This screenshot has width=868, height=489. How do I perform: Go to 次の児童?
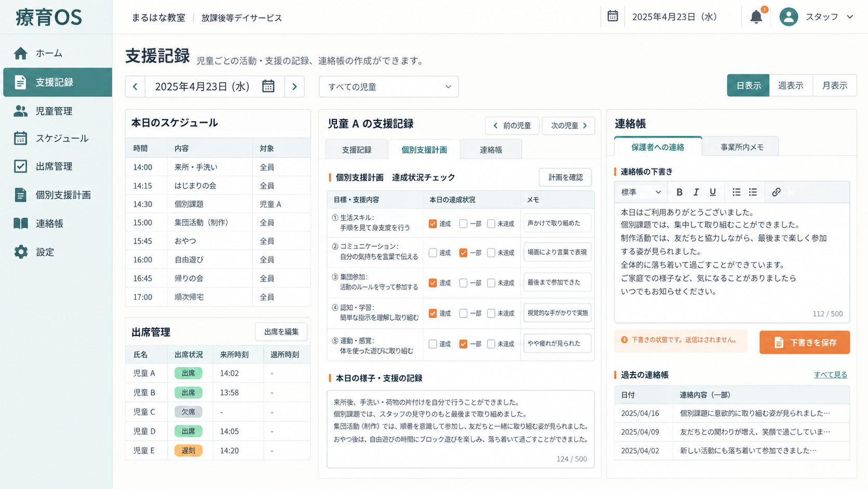tap(568, 126)
